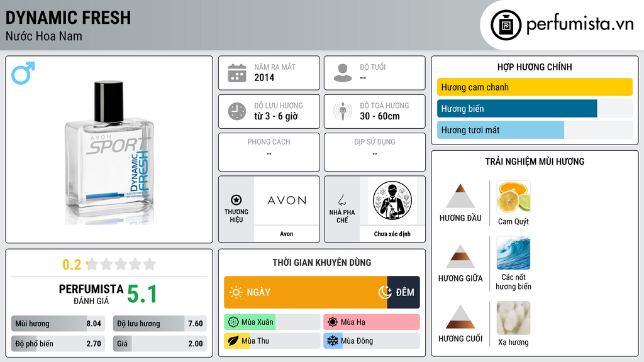Viewport: 644px width, 362px height.
Task: Click the Phong cách style card
Action: tap(269, 152)
